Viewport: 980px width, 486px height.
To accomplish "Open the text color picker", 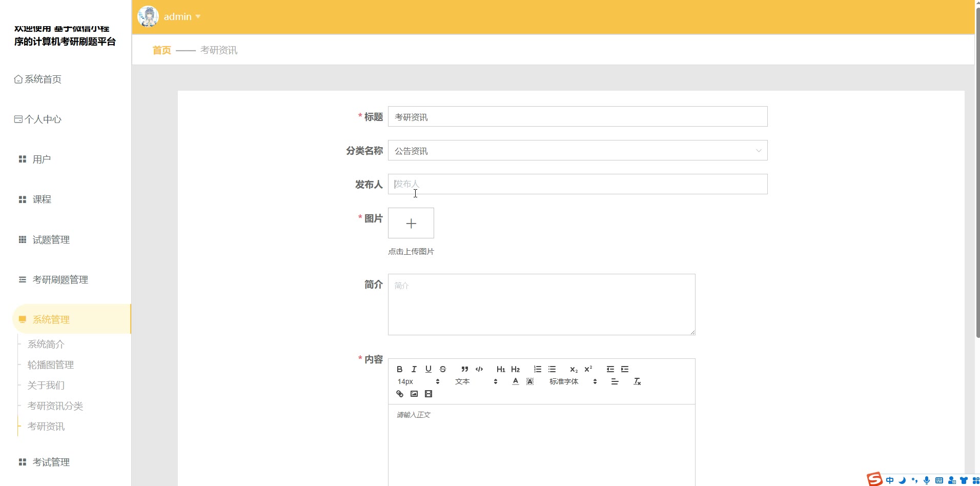I will tap(516, 381).
